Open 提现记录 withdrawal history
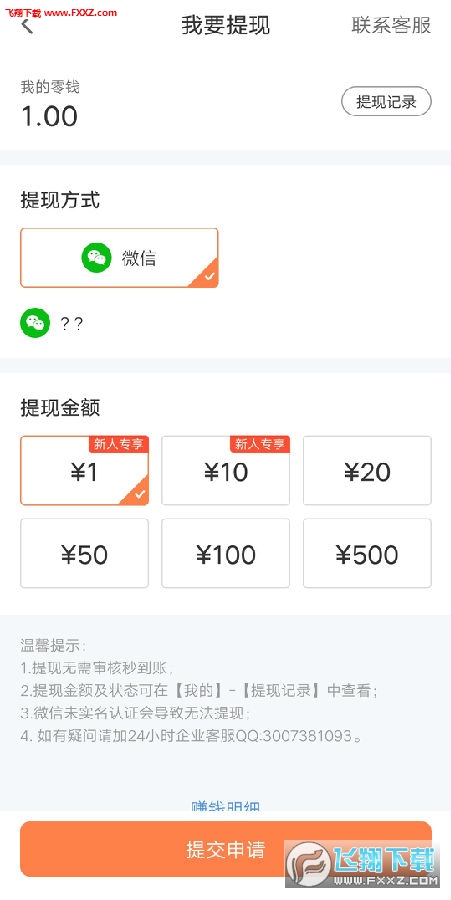451x900 pixels. click(x=386, y=102)
